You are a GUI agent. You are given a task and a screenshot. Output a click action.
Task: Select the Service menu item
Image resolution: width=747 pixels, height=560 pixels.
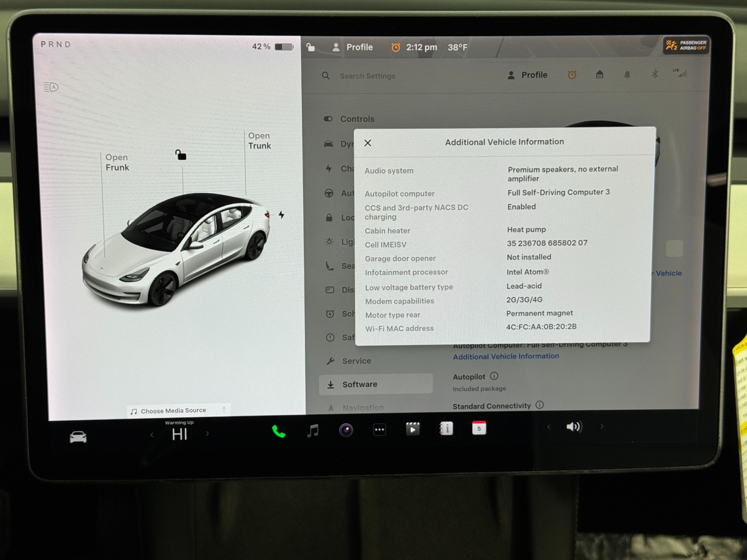click(356, 361)
